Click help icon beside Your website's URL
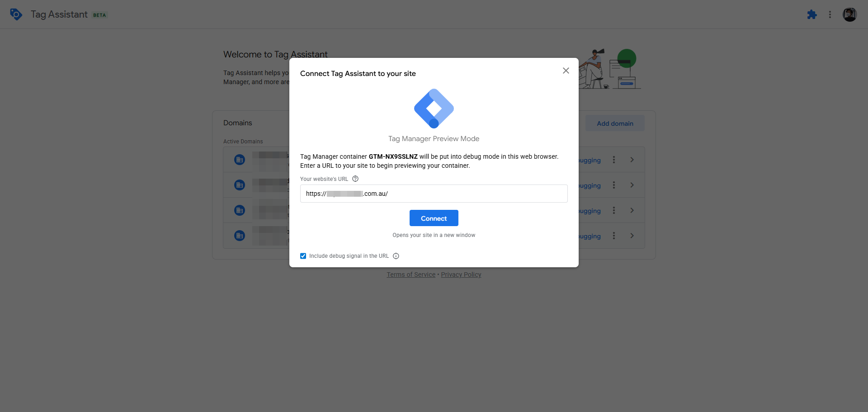The height and width of the screenshot is (412, 868). click(x=355, y=179)
